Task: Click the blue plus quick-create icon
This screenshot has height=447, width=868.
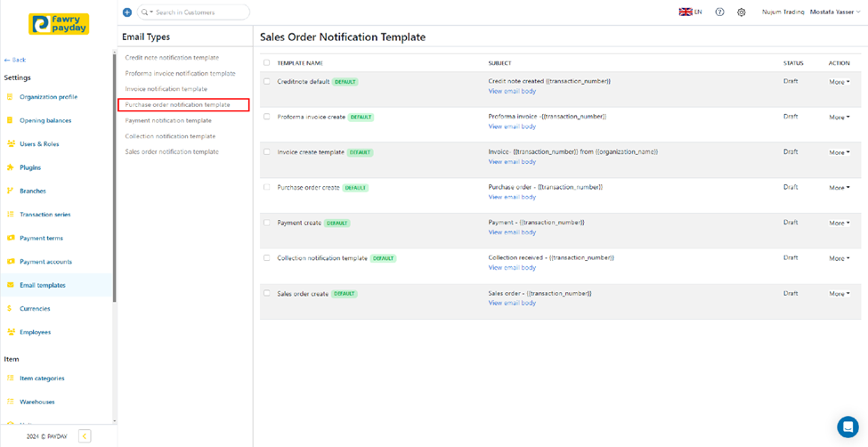Action: pyautogui.click(x=126, y=12)
